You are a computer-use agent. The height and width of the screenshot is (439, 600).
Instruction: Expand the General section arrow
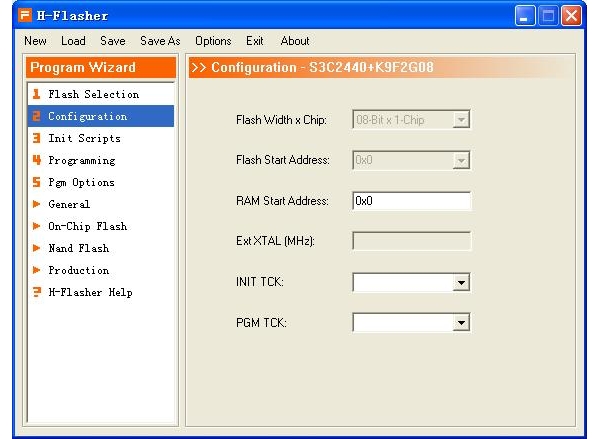click(x=35, y=204)
